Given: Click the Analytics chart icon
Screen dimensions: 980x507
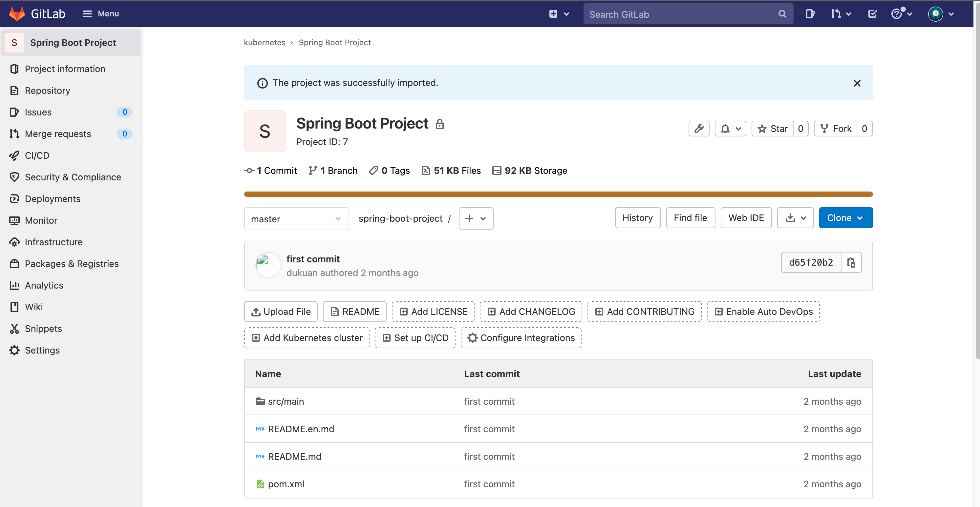Looking at the screenshot, I should 14,285.
